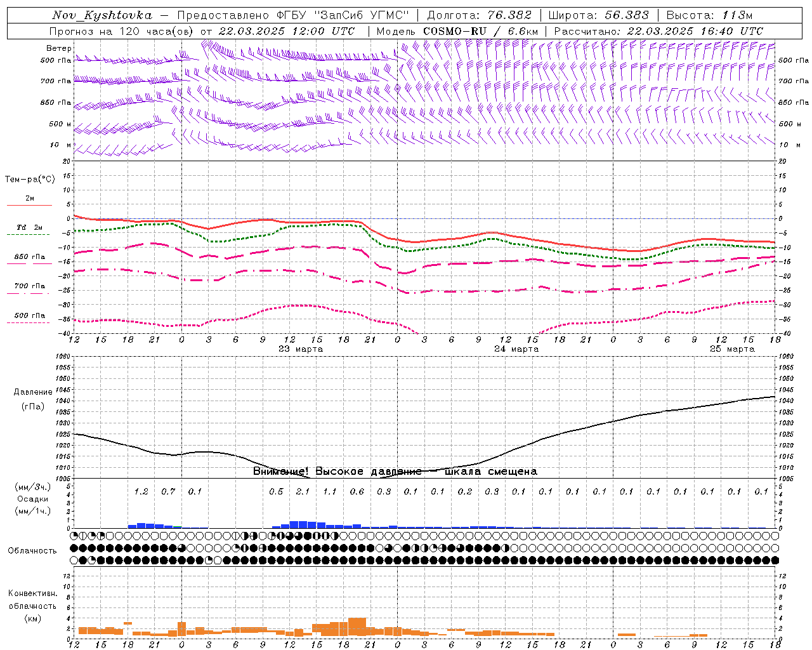Click the 1.1 precipitation total
The width and height of the screenshot is (812, 650).
click(x=330, y=491)
